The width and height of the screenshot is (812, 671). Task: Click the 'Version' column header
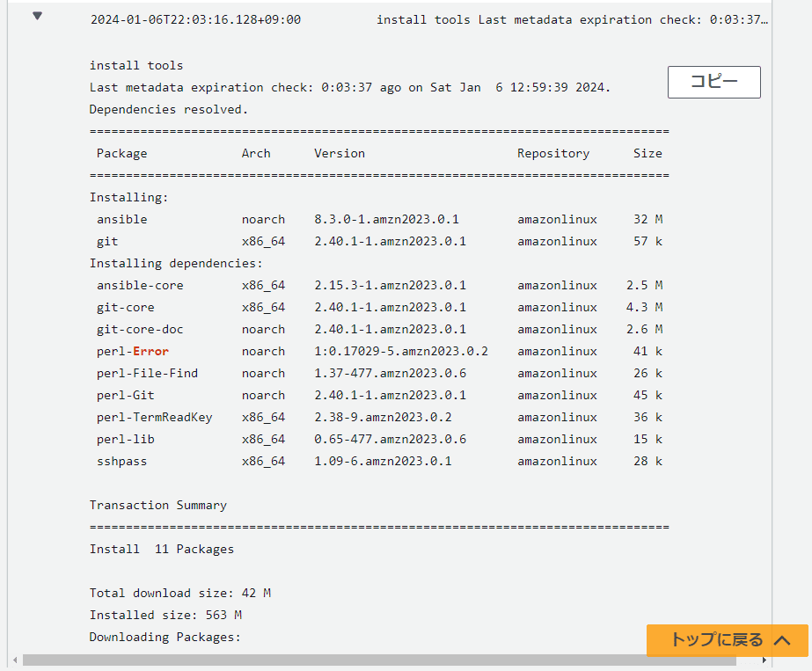340,154
